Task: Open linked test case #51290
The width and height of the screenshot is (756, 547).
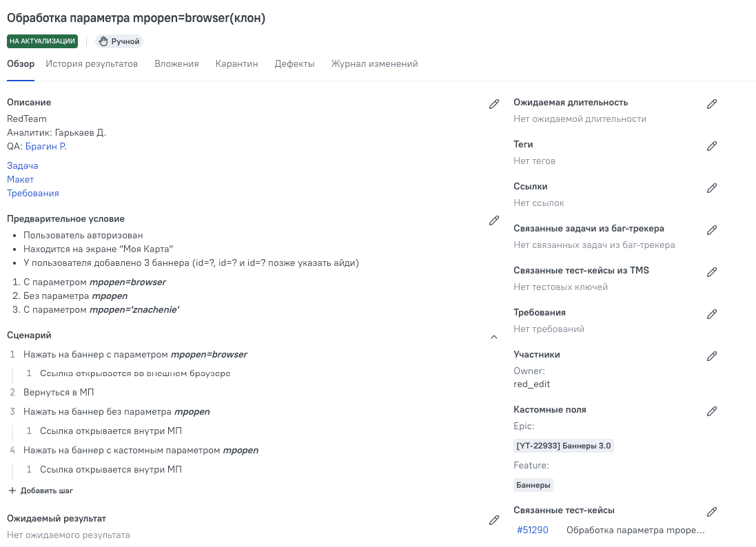Action: tap(531, 530)
